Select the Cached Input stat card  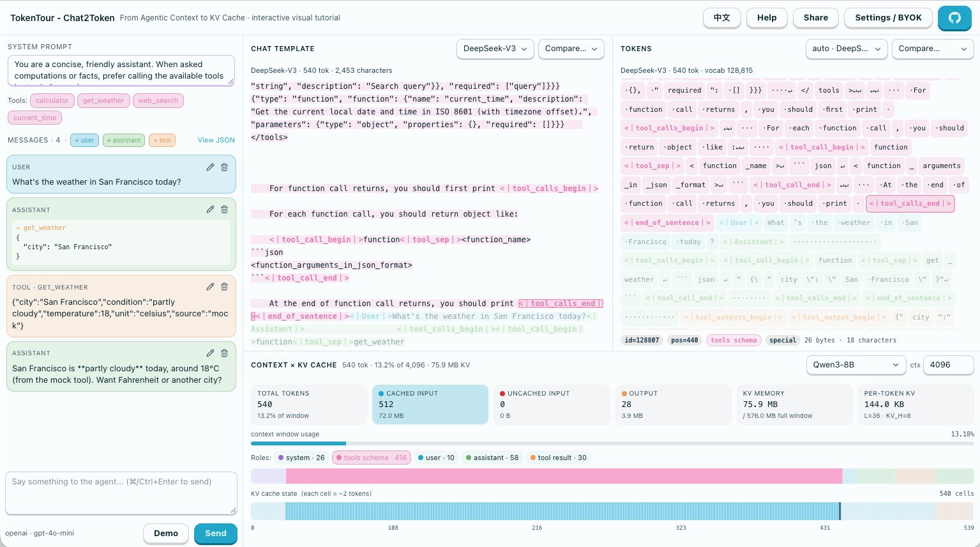[x=430, y=404]
